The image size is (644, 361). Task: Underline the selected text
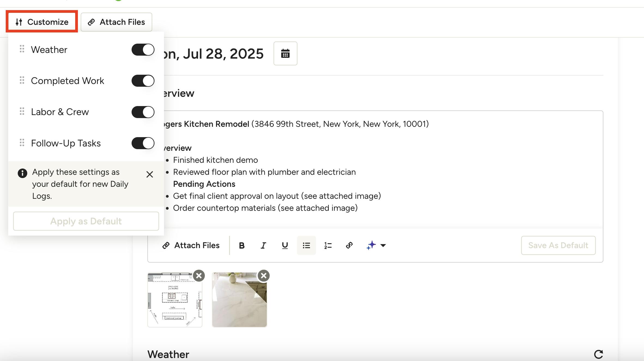[285, 245]
